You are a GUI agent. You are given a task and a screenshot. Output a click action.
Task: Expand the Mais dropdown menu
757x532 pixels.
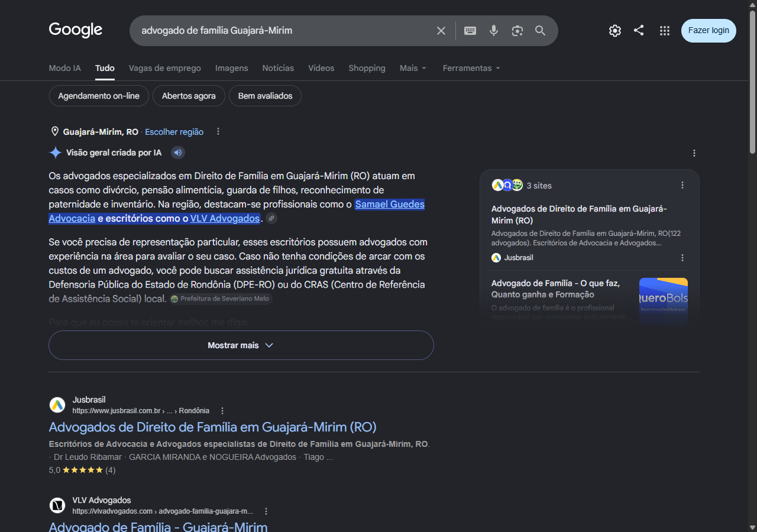point(413,68)
